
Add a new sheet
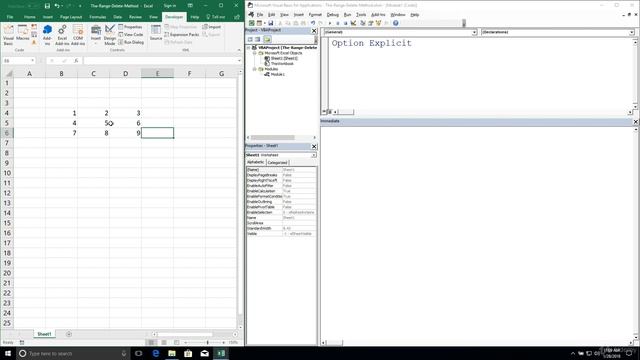pyautogui.click(x=69, y=334)
